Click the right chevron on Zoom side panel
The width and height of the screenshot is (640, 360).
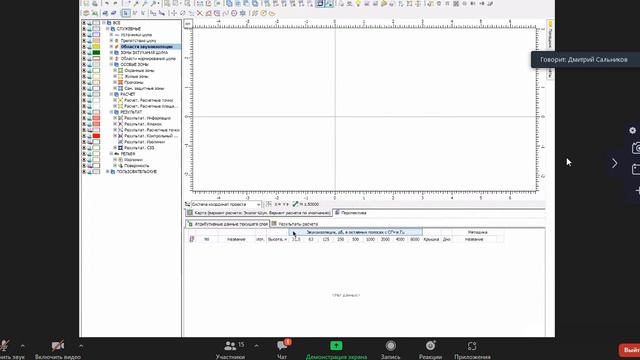tap(614, 163)
